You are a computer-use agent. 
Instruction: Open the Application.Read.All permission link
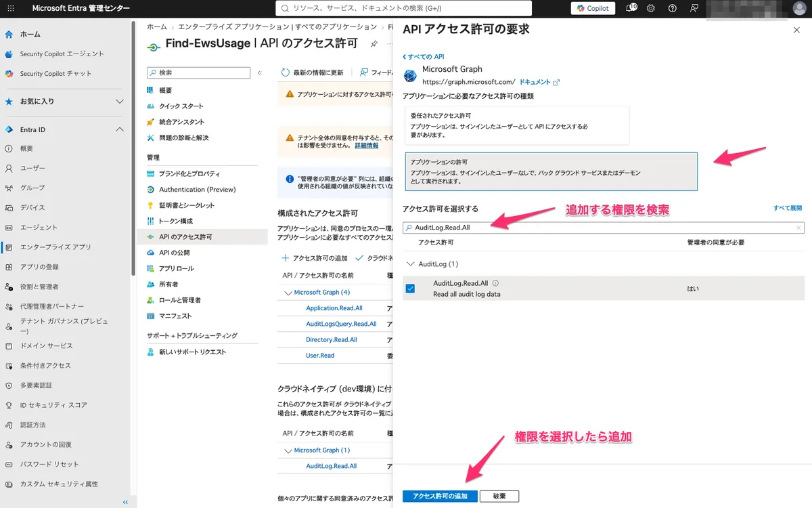[334, 308]
